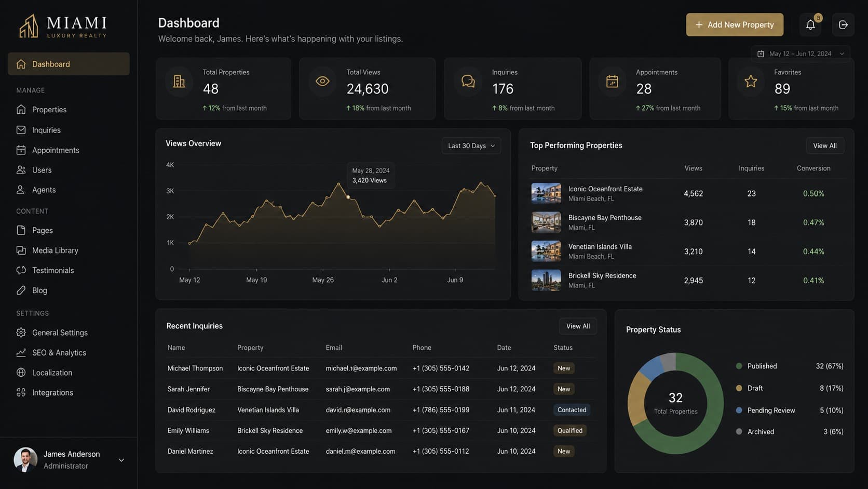Open Venetian Islands Villa thumbnail

(546, 251)
